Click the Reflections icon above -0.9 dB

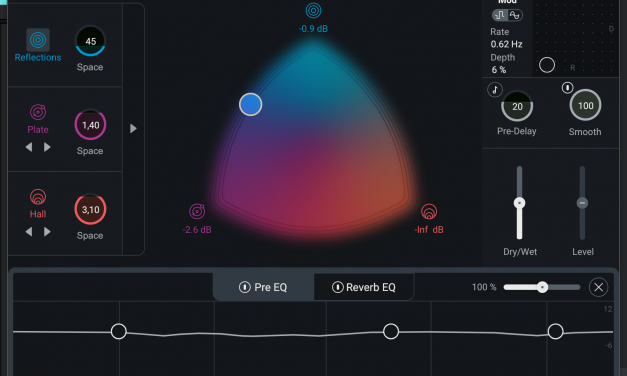click(x=314, y=11)
